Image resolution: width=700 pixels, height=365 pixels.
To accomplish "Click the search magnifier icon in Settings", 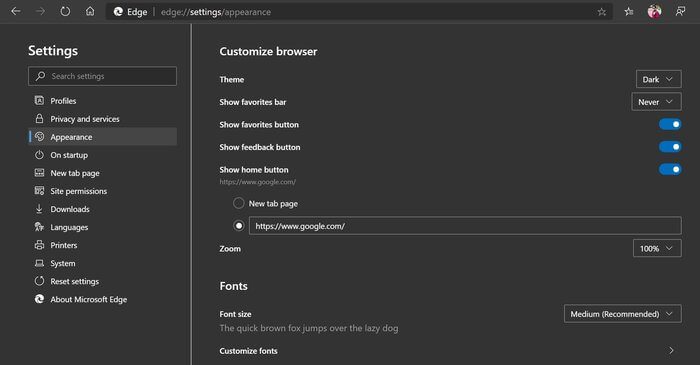I will [41, 76].
